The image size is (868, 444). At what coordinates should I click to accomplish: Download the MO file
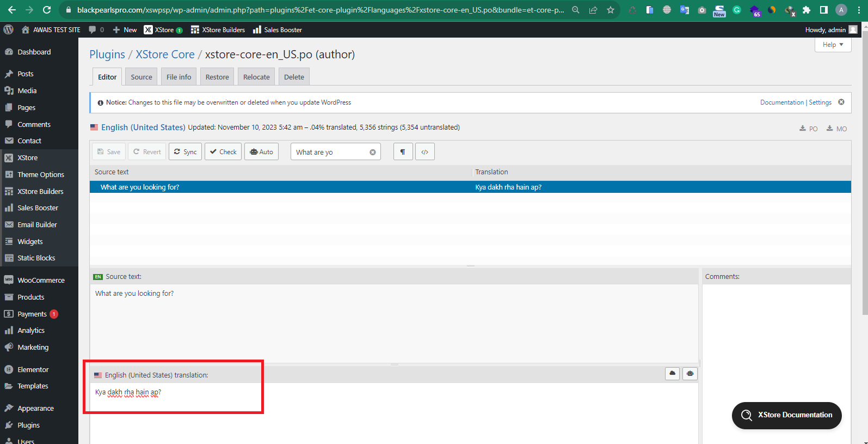coord(837,129)
